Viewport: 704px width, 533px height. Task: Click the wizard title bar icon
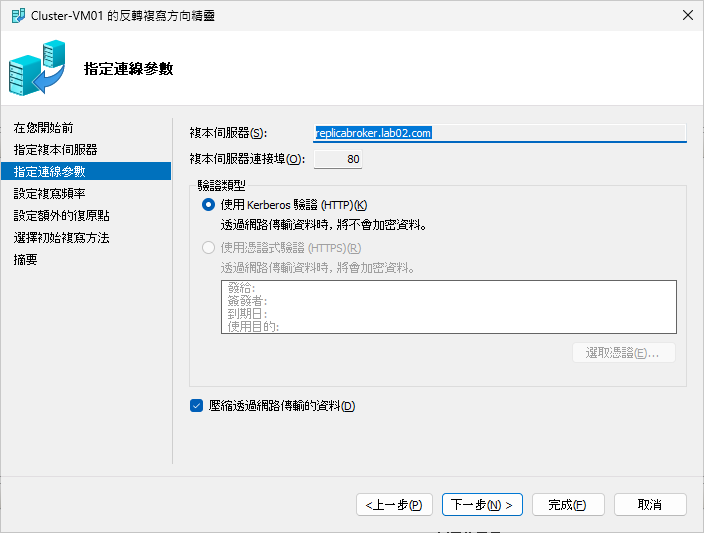18,15
